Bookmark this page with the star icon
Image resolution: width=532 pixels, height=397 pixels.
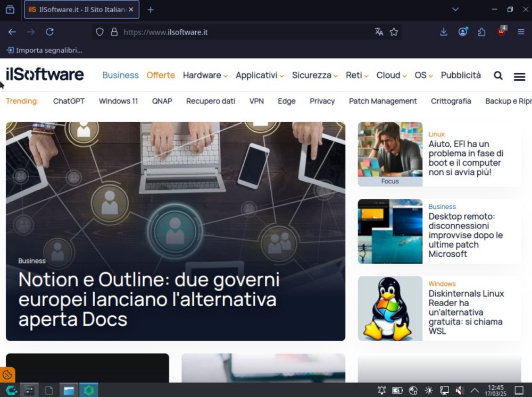point(394,32)
